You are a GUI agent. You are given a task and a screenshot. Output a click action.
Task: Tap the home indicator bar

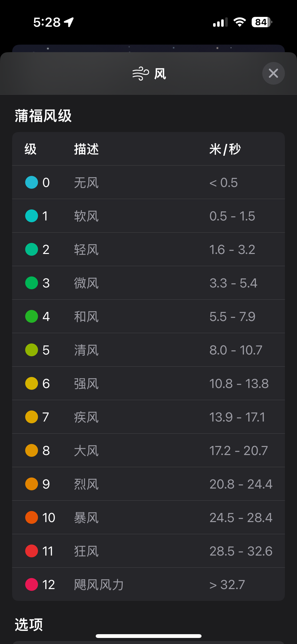click(148, 636)
